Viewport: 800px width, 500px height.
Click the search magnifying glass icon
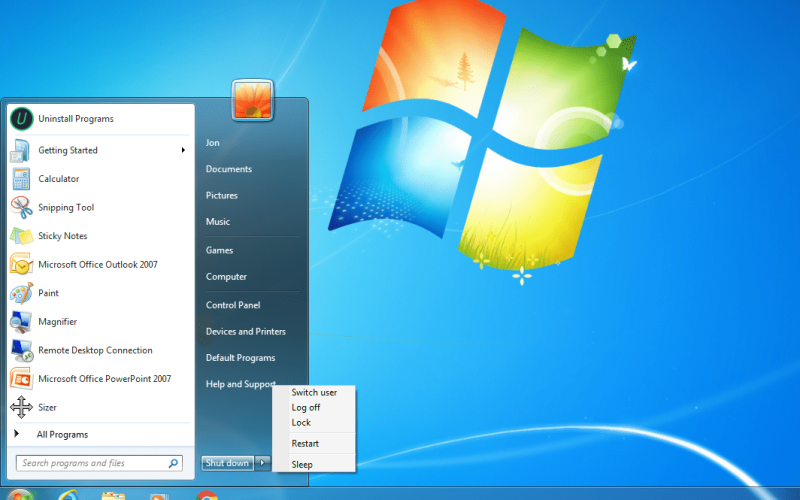[x=173, y=463]
